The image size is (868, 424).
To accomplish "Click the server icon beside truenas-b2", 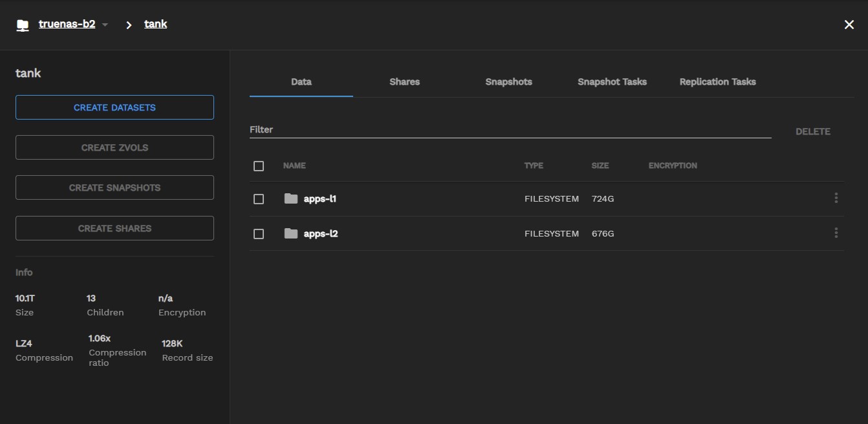I will [23, 25].
